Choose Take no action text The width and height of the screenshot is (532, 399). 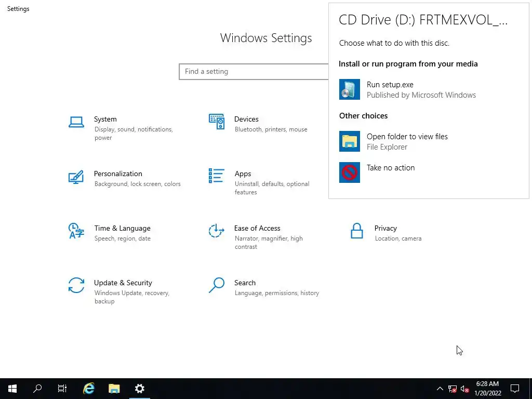pyautogui.click(x=391, y=168)
